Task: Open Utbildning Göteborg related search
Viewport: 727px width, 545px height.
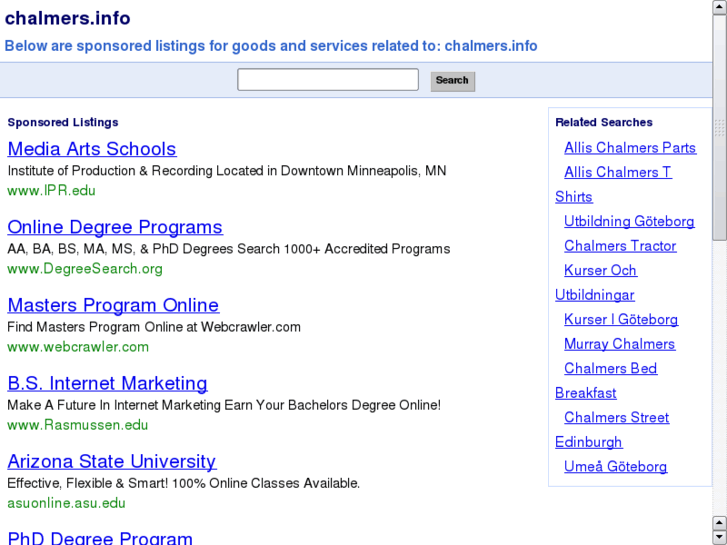Action: (629, 221)
